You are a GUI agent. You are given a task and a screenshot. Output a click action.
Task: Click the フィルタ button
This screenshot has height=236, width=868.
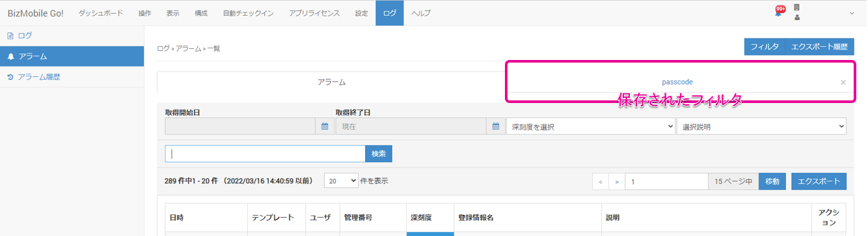click(x=765, y=46)
